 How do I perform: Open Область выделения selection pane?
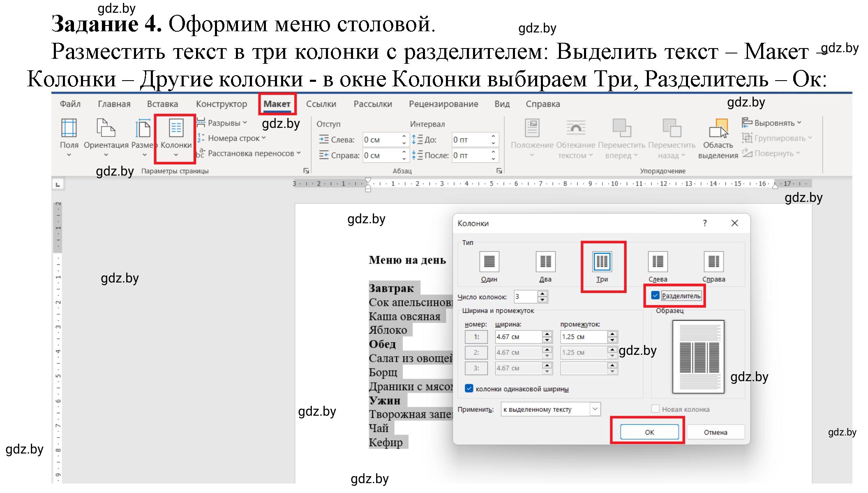718,139
